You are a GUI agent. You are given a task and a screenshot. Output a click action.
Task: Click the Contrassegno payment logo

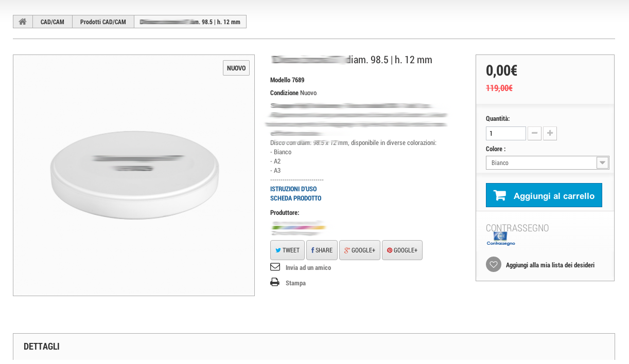[x=500, y=239]
